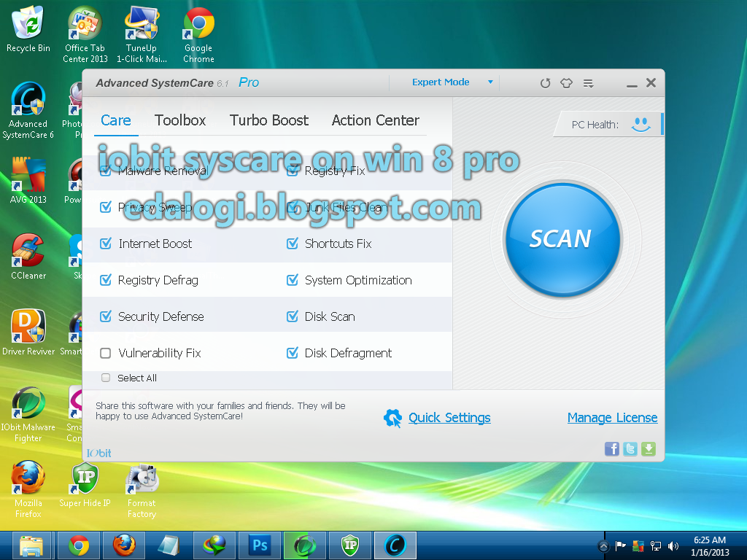The height and width of the screenshot is (560, 747).
Task: Uncheck the Disk Scan option
Action: click(293, 316)
